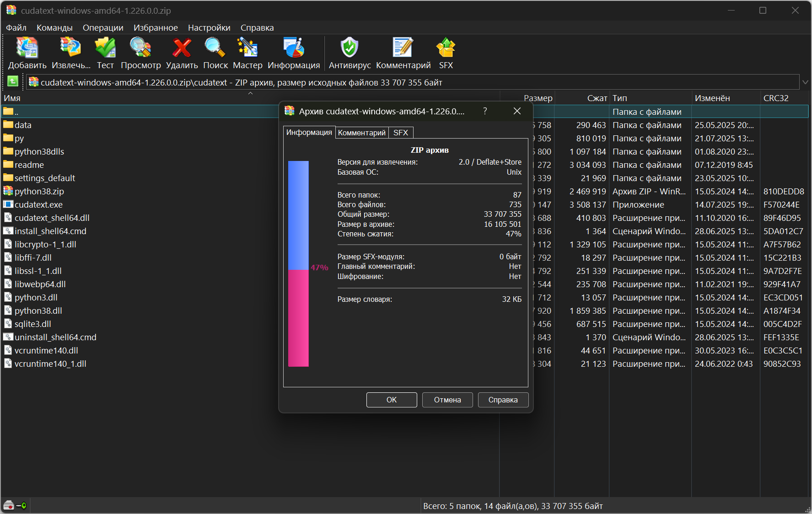
Task: Click the WinRAR icon in main title bar
Action: click(11, 10)
